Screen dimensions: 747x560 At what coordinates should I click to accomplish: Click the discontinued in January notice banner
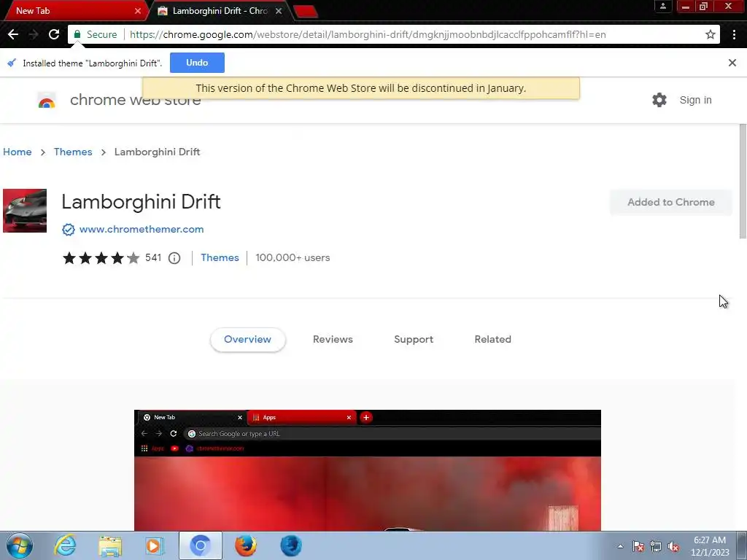[x=361, y=88]
